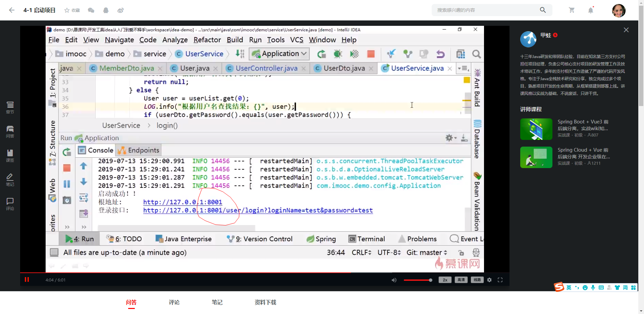Close the instructor panel with the X
This screenshot has width=644, height=314.
coord(626,30)
